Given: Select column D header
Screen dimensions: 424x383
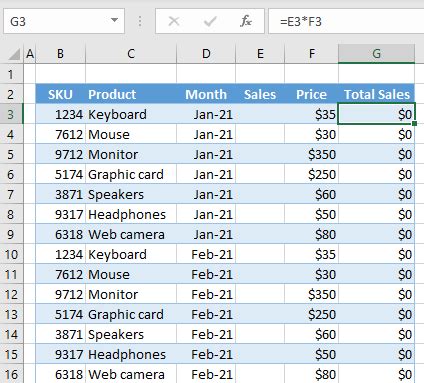Looking at the screenshot, I should (206, 54).
